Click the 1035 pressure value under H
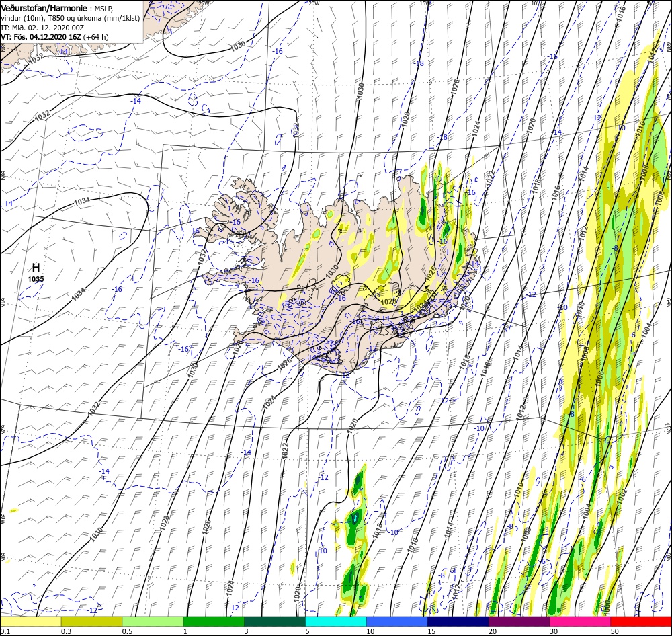The height and width of the screenshot is (636, 672). 36,279
